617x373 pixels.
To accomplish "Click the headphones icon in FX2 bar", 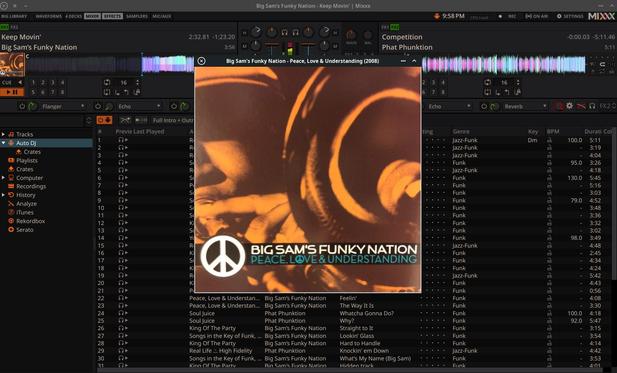I will [x=592, y=106].
